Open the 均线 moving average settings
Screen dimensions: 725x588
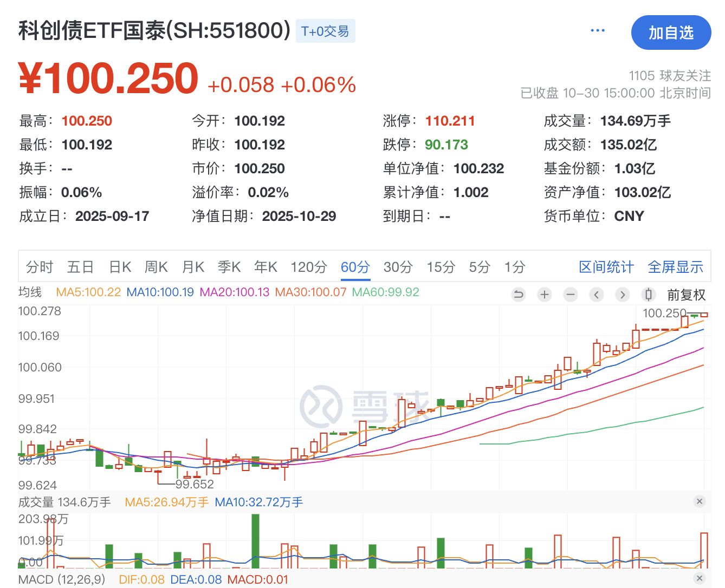(x=30, y=292)
